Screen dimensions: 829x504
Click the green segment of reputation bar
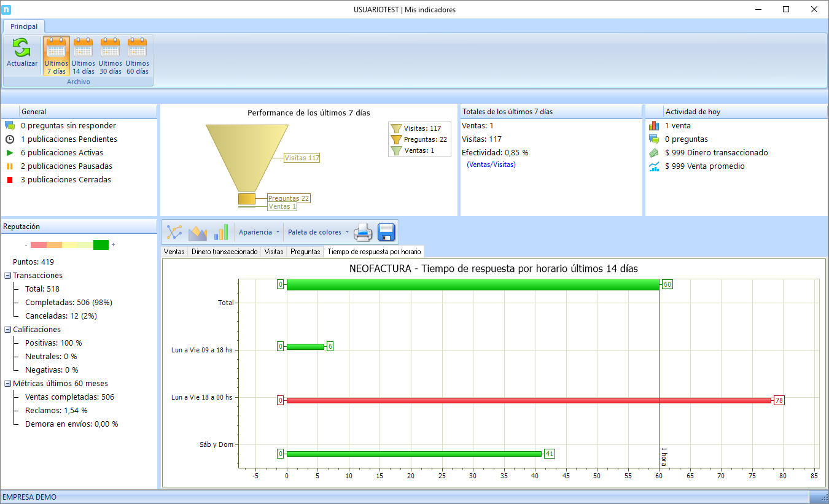pyautogui.click(x=101, y=245)
